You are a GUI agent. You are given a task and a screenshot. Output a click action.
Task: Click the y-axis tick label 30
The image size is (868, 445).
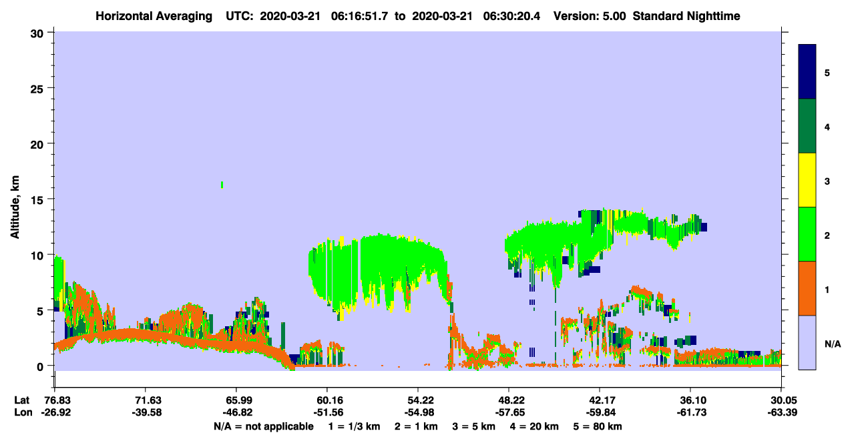pos(39,32)
